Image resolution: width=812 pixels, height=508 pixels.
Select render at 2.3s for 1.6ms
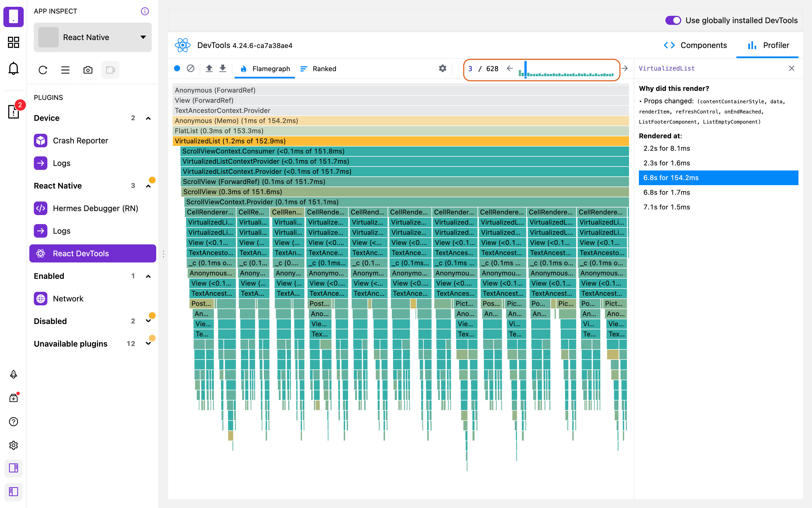coord(718,163)
